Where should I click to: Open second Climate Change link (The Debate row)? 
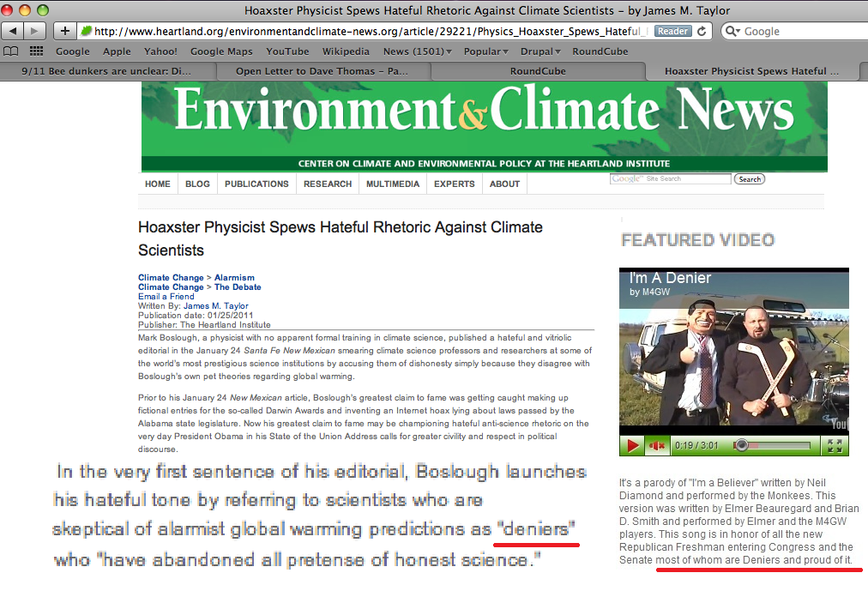point(171,287)
